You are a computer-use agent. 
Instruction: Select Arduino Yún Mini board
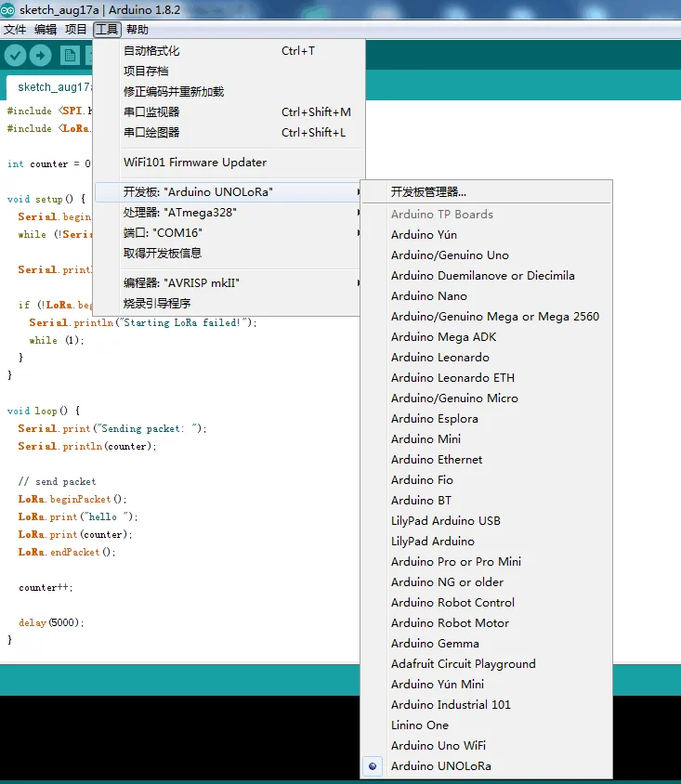pyautogui.click(x=486, y=685)
